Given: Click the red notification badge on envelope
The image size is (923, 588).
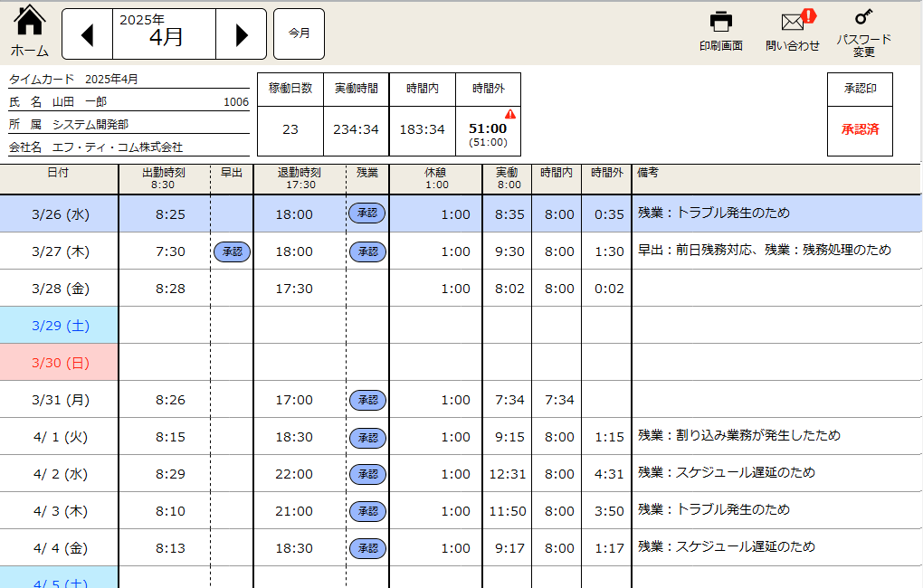Looking at the screenshot, I should (808, 15).
